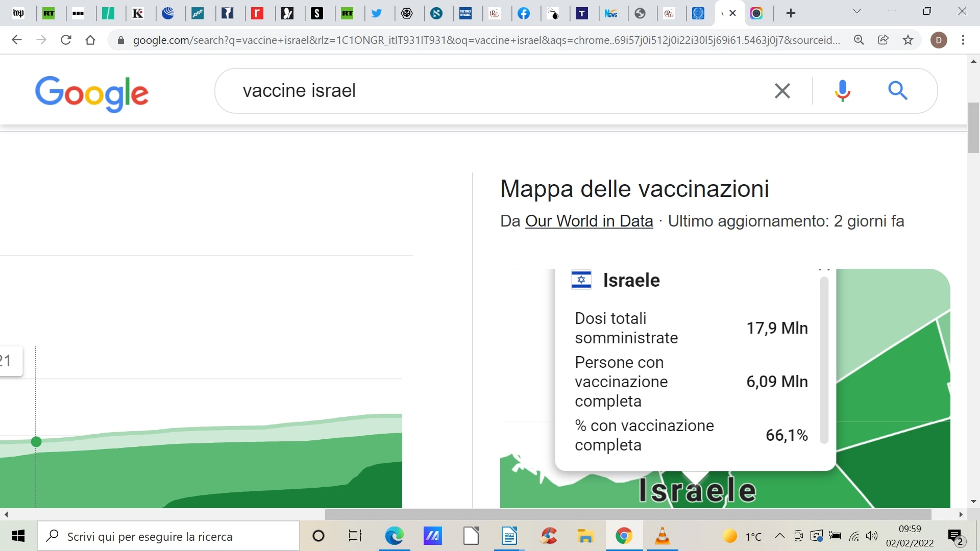
Task: Click in the vaccine israel search field
Action: point(500,91)
